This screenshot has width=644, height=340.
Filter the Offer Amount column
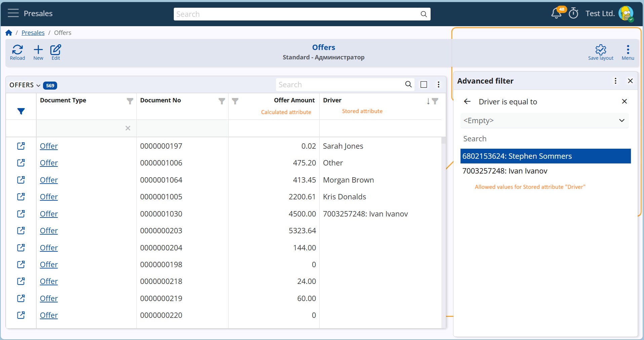point(235,101)
